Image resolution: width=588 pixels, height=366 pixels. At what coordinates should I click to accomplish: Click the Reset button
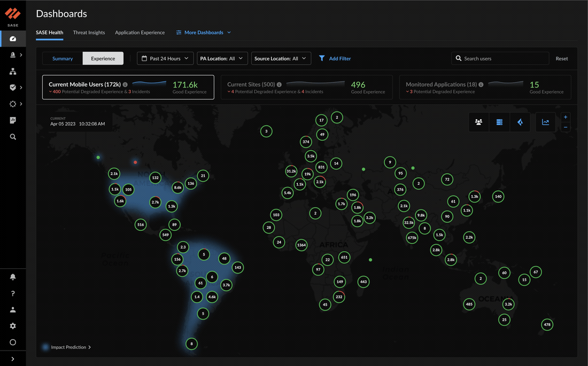562,58
